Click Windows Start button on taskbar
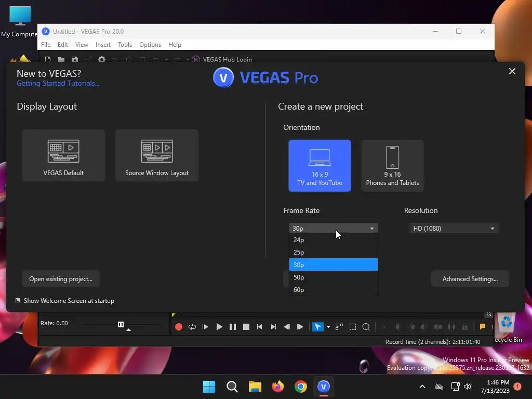Image resolution: width=532 pixels, height=399 pixels. coord(209,387)
